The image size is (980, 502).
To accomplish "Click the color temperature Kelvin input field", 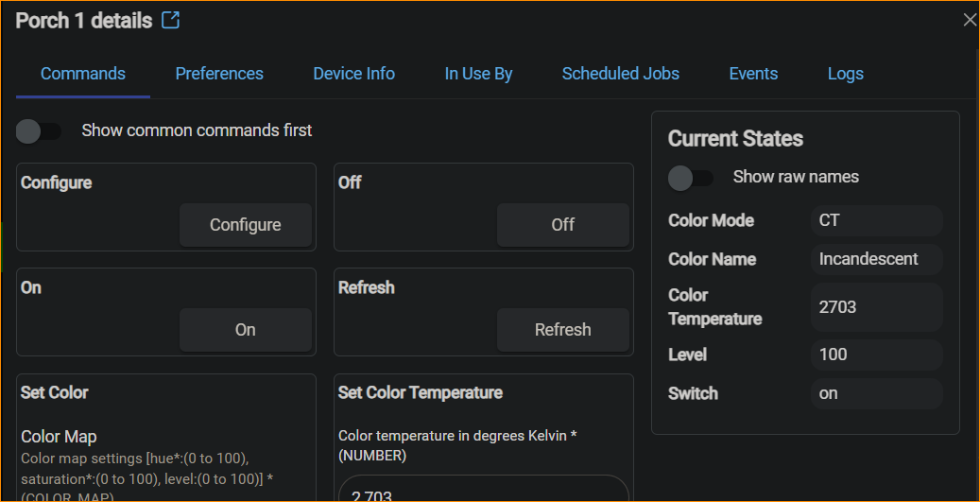I will click(483, 491).
